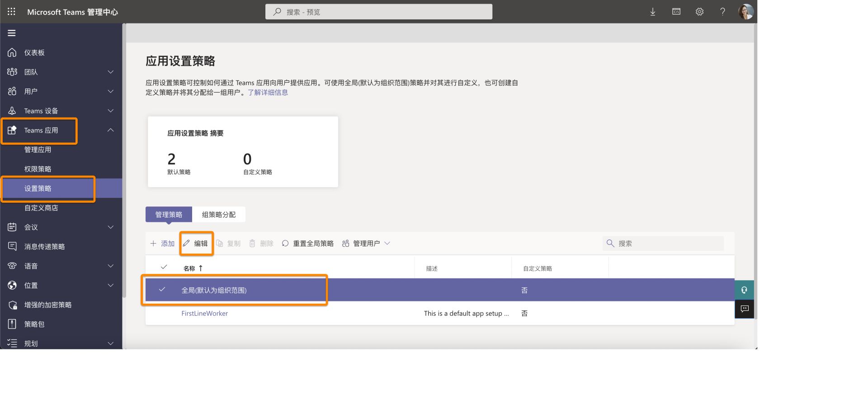Expand the 语音 section chevron
This screenshot has height=413, width=868.
click(x=111, y=266)
